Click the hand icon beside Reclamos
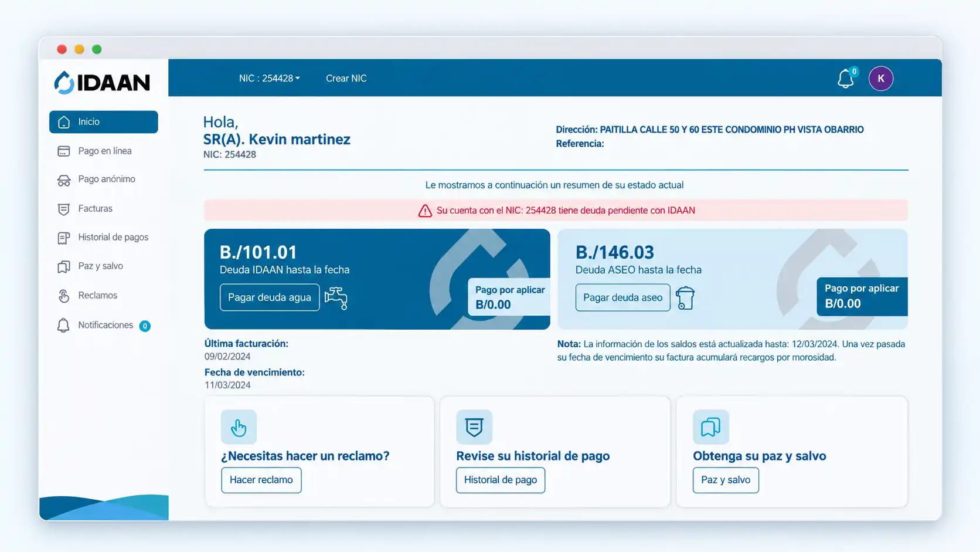Image resolution: width=980 pixels, height=552 pixels. pyautogui.click(x=64, y=296)
